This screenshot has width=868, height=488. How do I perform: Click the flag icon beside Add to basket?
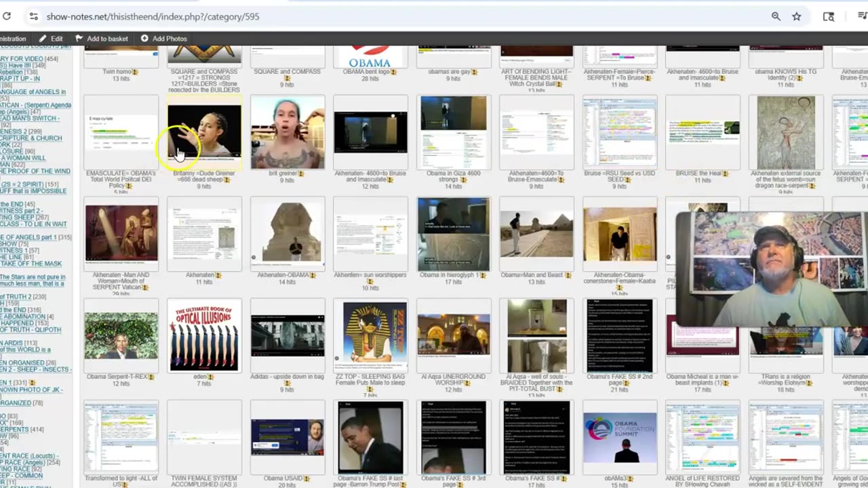79,39
